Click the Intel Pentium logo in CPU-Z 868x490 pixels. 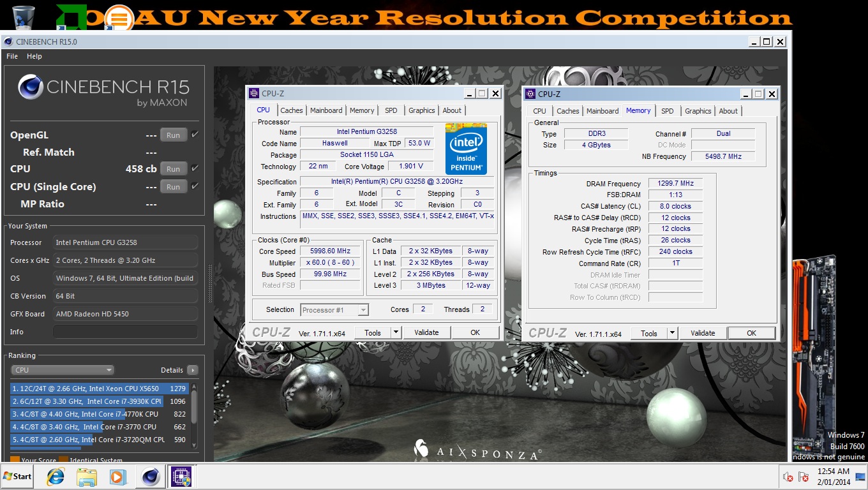point(466,149)
